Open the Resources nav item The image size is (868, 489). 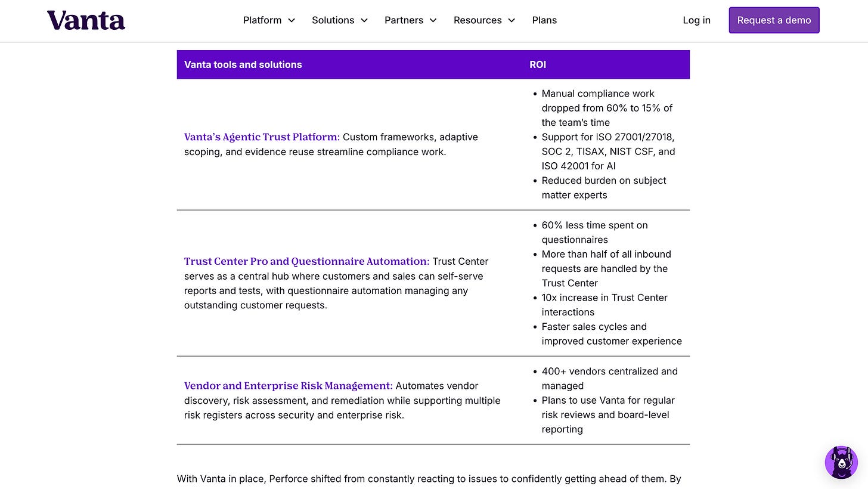[478, 20]
